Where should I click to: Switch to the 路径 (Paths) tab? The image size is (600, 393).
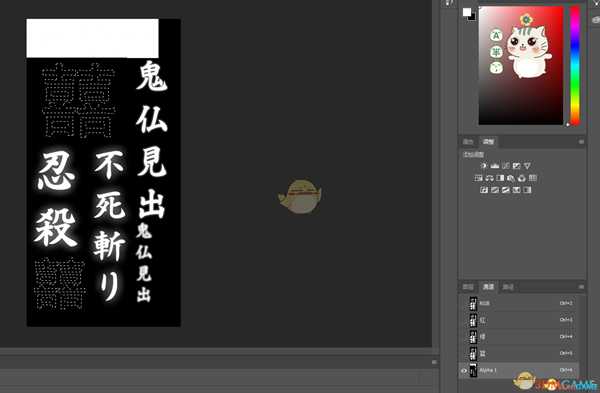pos(508,287)
